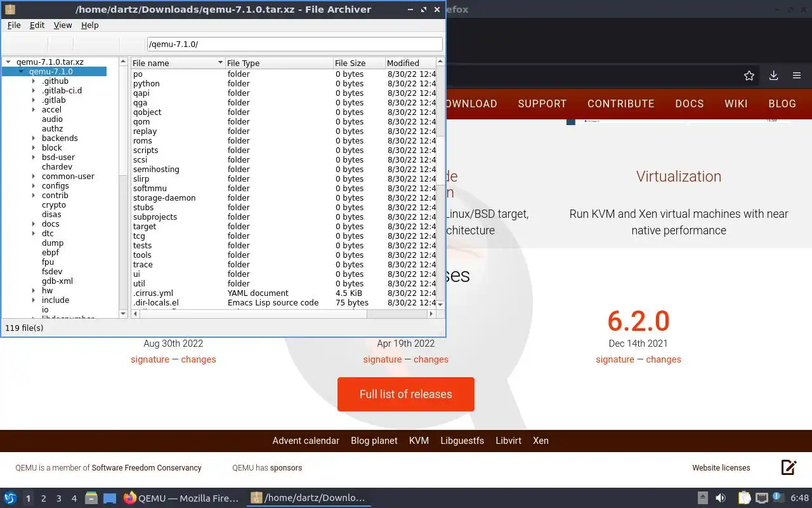Open the Website licenses link
Image resolution: width=812 pixels, height=508 pixels.
tap(721, 468)
